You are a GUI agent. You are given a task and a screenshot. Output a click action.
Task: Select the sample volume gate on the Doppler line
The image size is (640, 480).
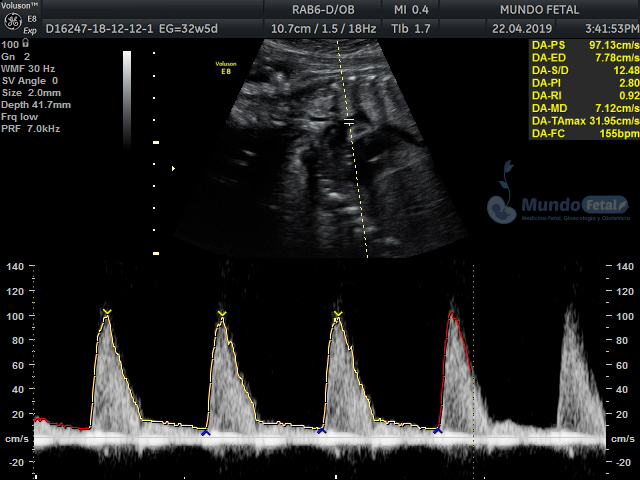click(x=349, y=122)
